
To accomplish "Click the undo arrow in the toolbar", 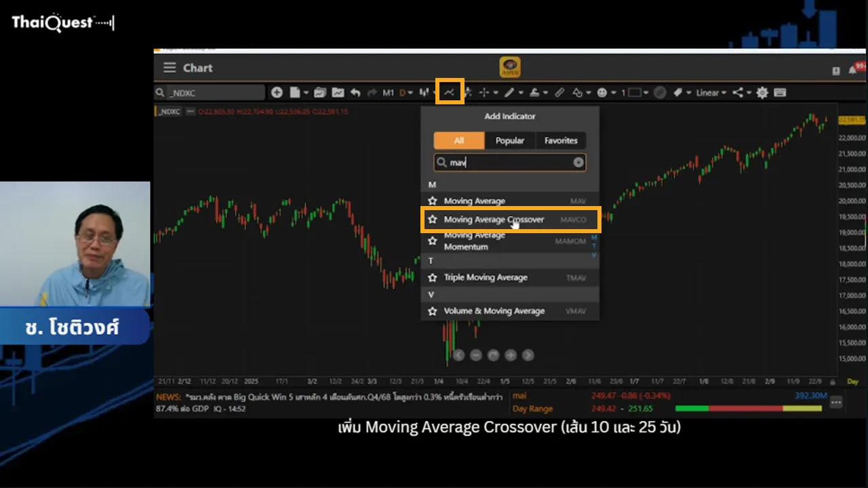I will (355, 92).
